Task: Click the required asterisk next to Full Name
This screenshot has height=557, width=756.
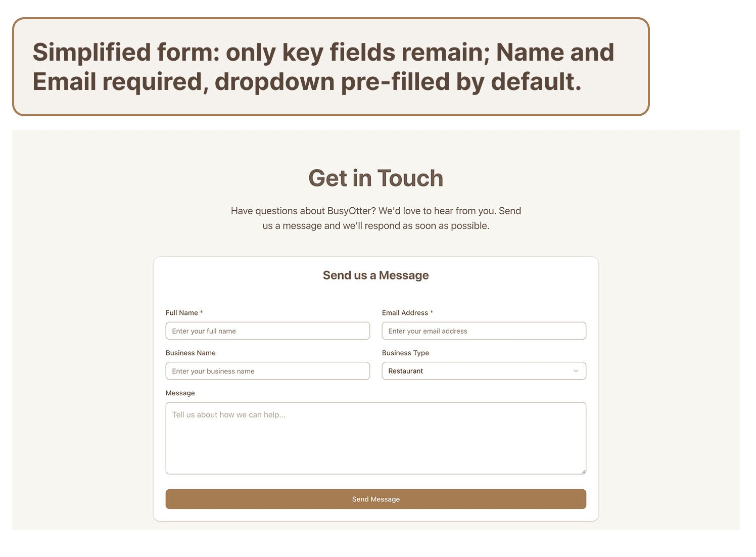Action: pyautogui.click(x=202, y=312)
